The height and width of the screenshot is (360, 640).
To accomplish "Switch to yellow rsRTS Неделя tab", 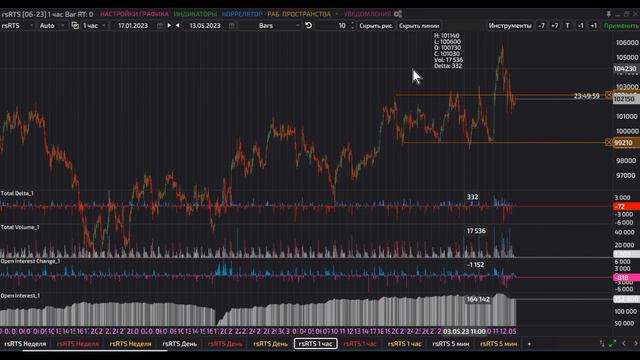I will point(130,344).
